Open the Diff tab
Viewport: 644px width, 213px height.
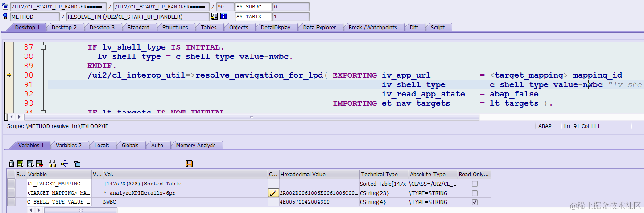[x=414, y=27]
